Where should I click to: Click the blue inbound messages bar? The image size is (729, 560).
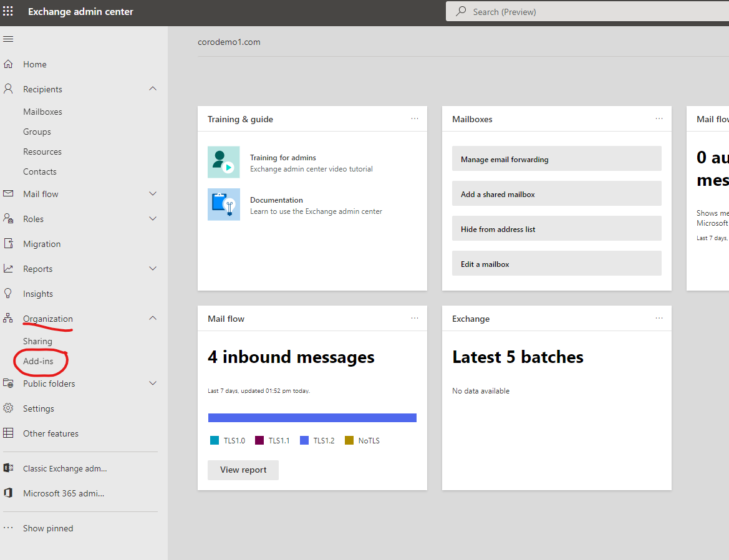click(312, 417)
